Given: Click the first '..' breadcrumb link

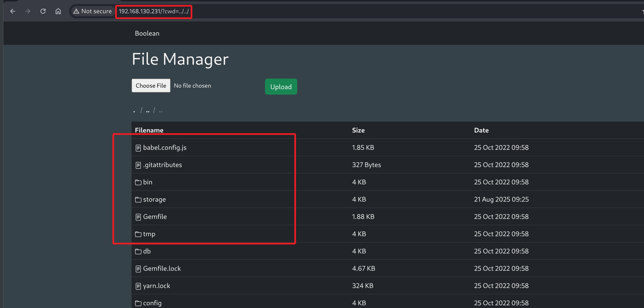Looking at the screenshot, I should [148, 110].
